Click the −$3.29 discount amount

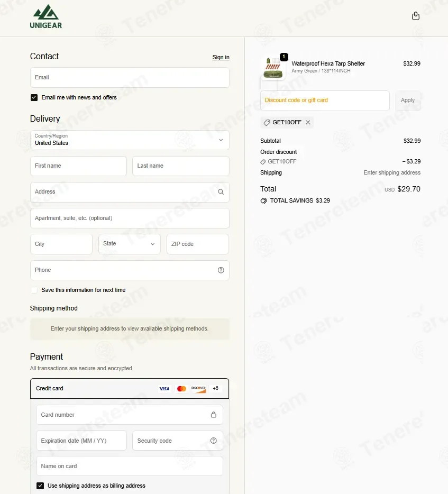coord(411,161)
